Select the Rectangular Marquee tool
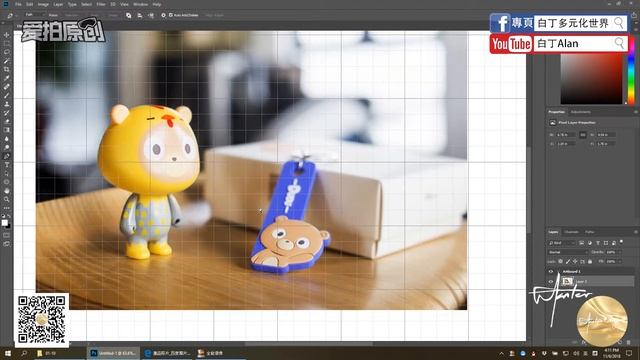 (x=7, y=44)
